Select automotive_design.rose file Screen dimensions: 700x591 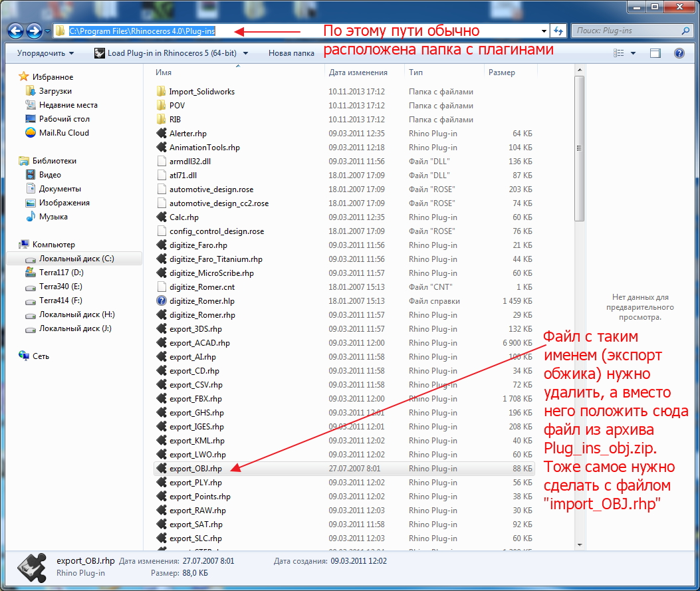(211, 189)
